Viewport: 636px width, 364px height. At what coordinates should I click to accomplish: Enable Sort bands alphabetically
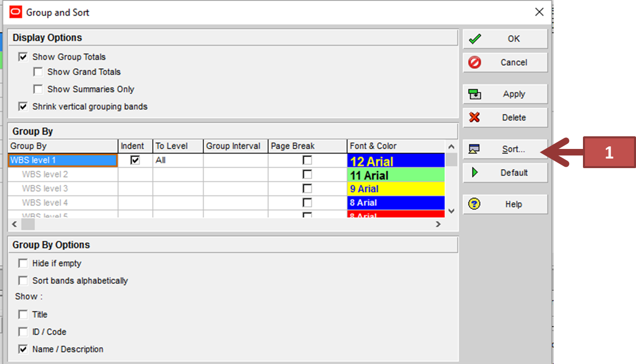(x=23, y=280)
